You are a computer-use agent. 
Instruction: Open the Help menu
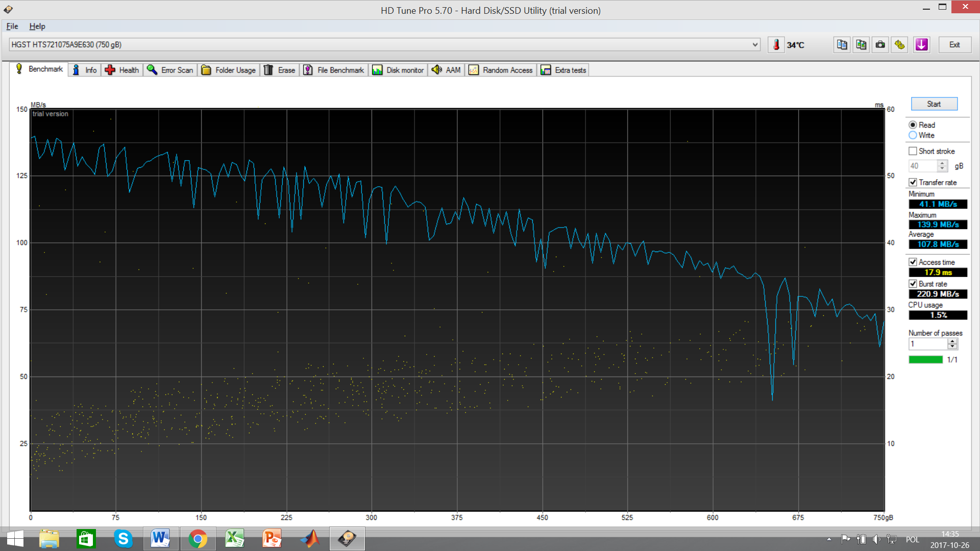[x=37, y=26]
